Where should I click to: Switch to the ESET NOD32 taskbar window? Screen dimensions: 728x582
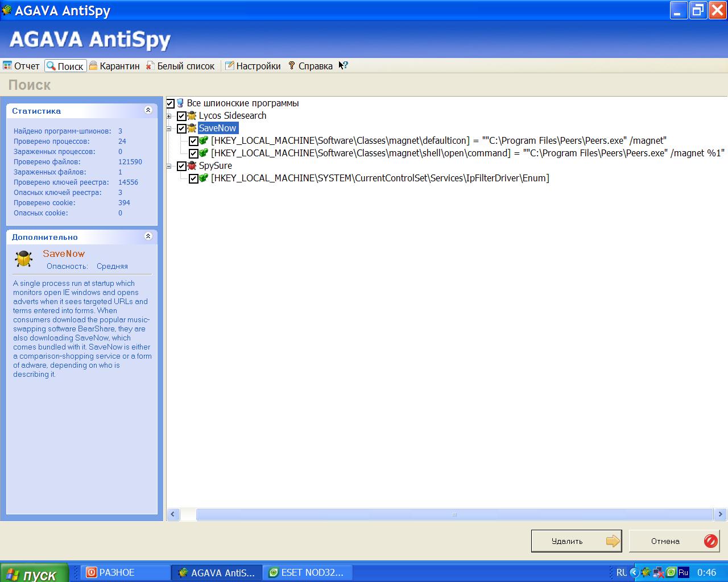pyautogui.click(x=308, y=573)
